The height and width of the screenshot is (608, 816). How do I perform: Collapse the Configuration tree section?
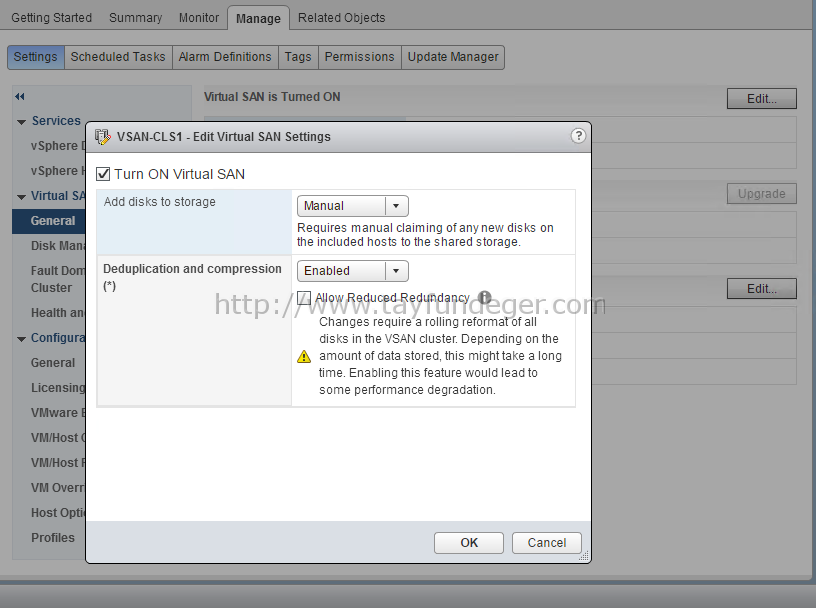[x=21, y=339]
